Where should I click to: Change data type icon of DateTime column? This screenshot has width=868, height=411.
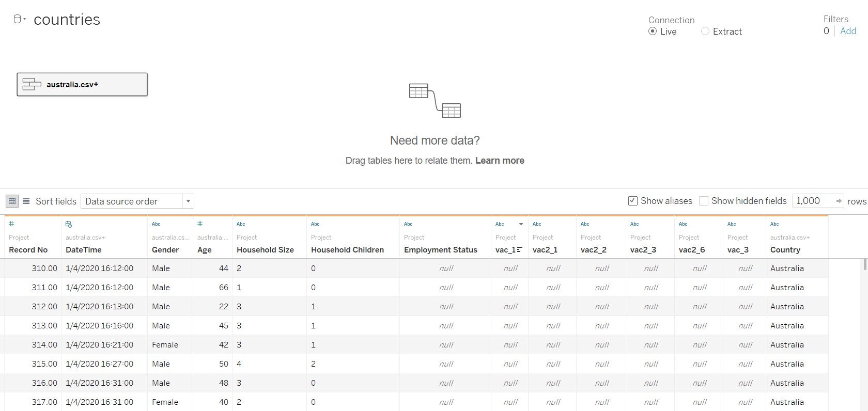coord(69,224)
